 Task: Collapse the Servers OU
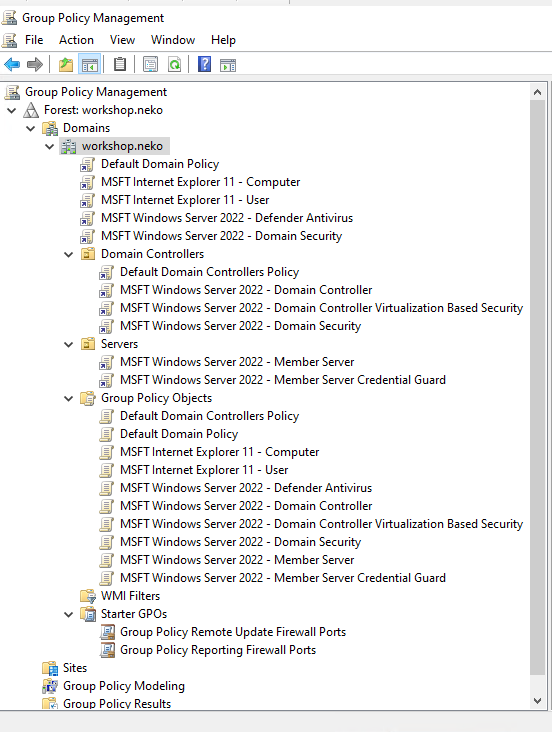tap(69, 345)
